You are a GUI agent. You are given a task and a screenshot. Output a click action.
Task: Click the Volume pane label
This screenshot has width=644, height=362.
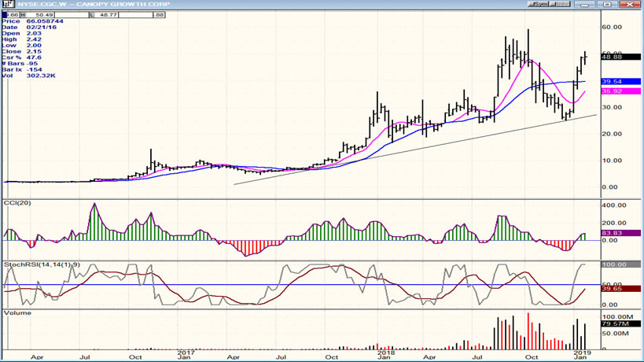[x=17, y=312]
